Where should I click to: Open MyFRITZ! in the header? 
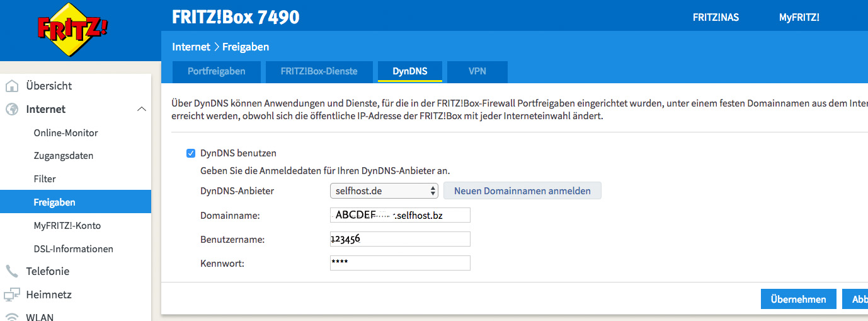tap(799, 18)
